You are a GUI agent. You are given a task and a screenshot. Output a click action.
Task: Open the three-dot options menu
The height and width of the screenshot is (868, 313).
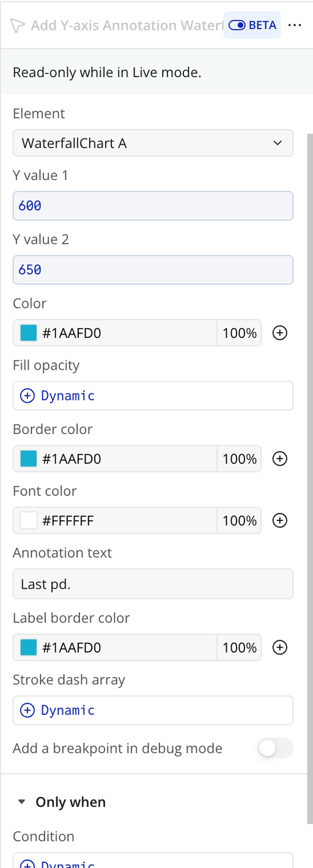(295, 26)
